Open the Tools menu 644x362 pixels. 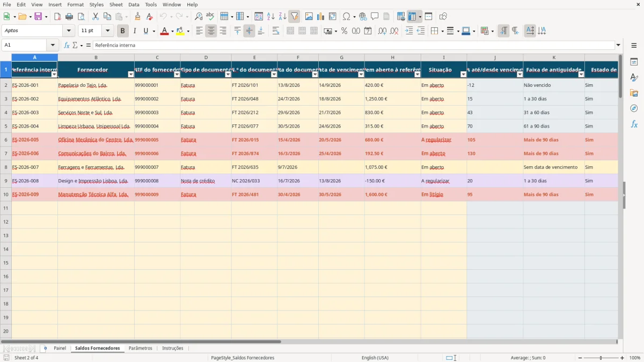click(151, 4)
